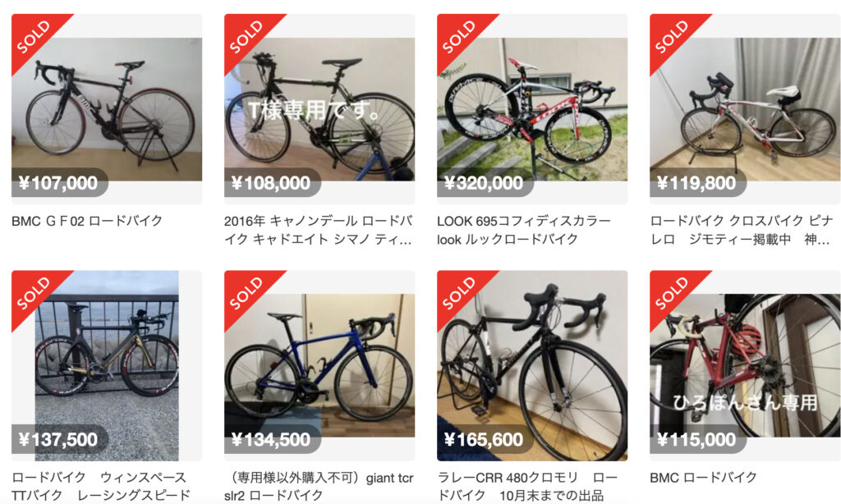
Task: Open the ロードバイク クロスバイク ピナレロ title
Action: click(742, 230)
